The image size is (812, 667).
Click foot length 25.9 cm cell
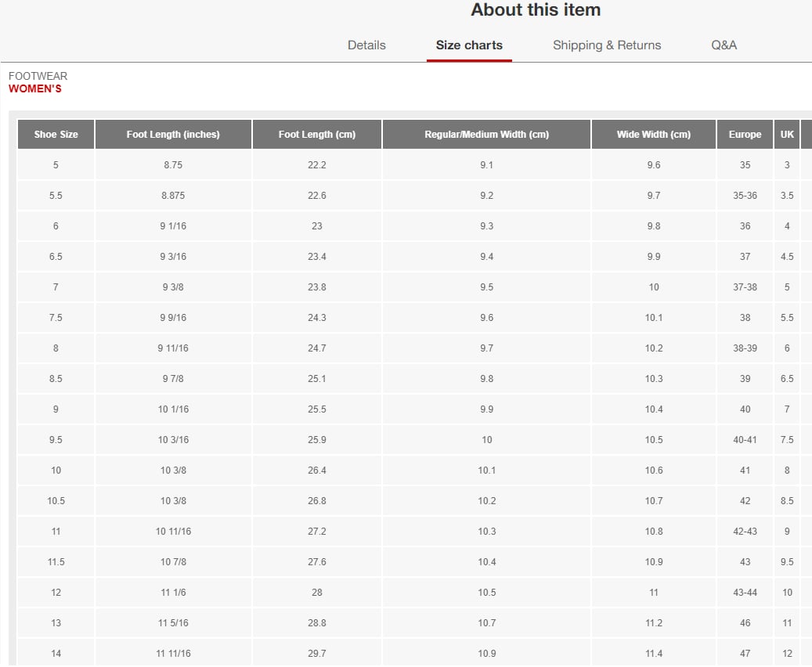(317, 440)
